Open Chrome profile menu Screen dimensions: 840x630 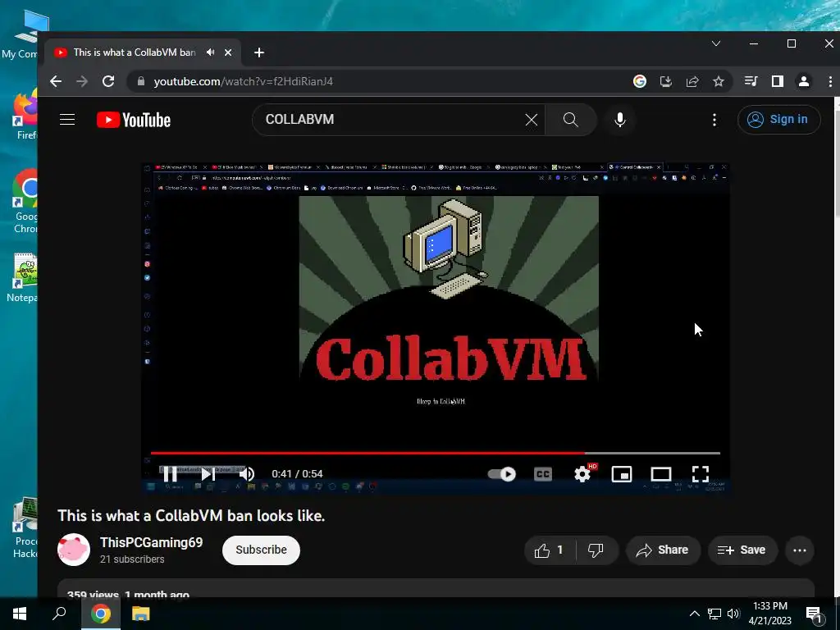pos(804,81)
